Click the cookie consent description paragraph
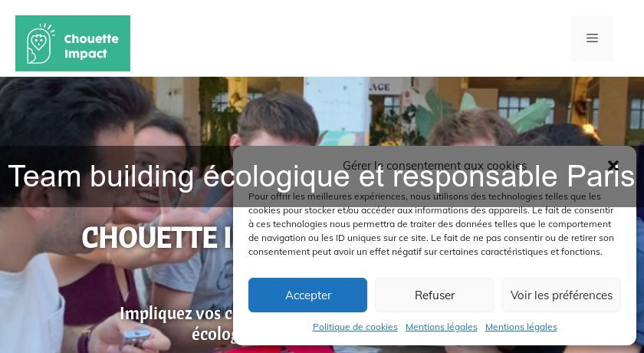This screenshot has width=644, height=353. coord(431,224)
